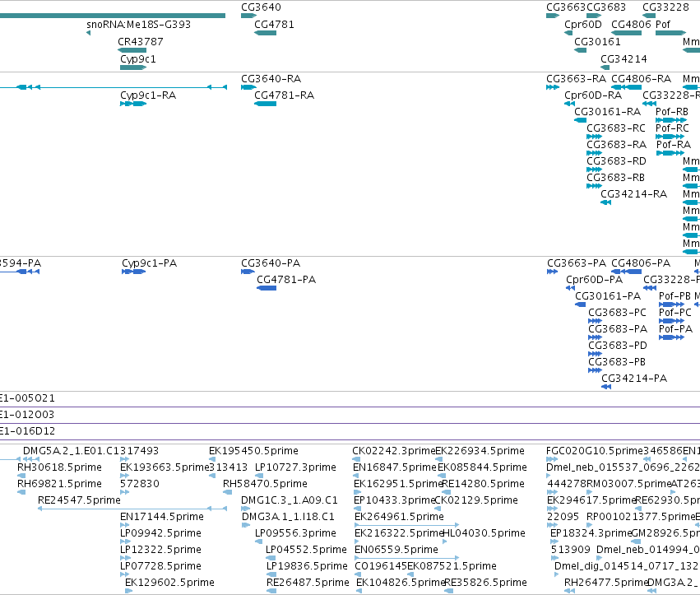Select the DMG1C.3_1.A09.C1 EST
This screenshot has width=700, height=595.
point(246,509)
